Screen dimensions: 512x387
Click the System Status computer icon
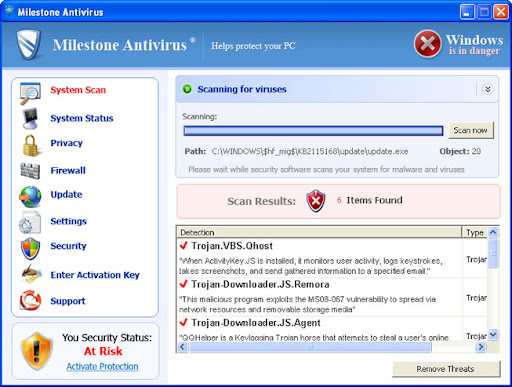click(x=30, y=118)
